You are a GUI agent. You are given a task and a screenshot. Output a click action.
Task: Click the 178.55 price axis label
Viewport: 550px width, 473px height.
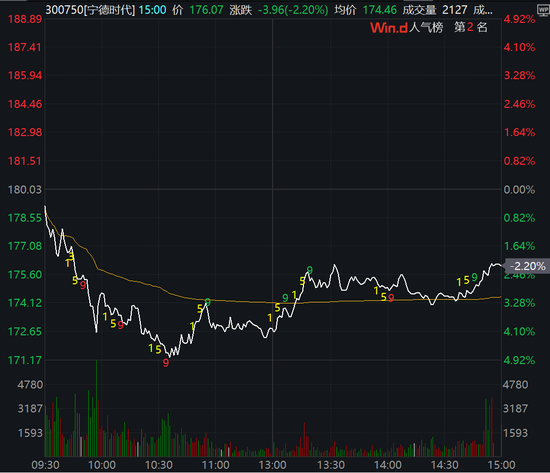pos(25,218)
